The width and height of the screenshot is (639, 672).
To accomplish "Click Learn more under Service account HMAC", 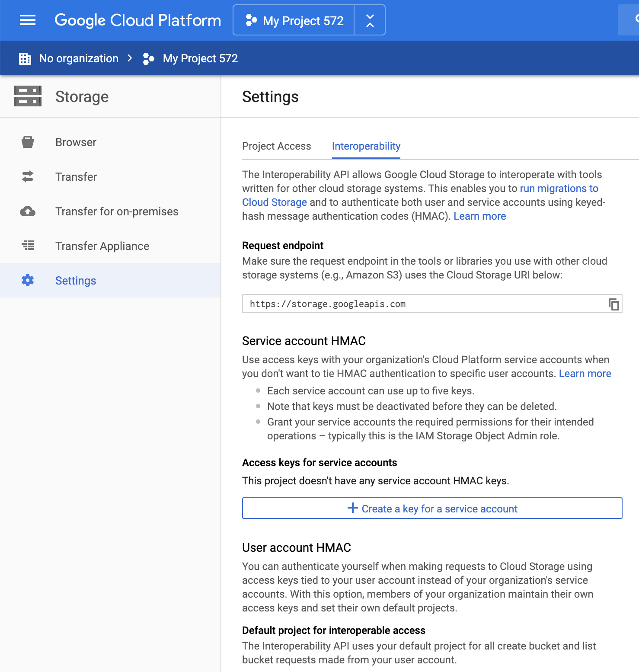I will (585, 374).
